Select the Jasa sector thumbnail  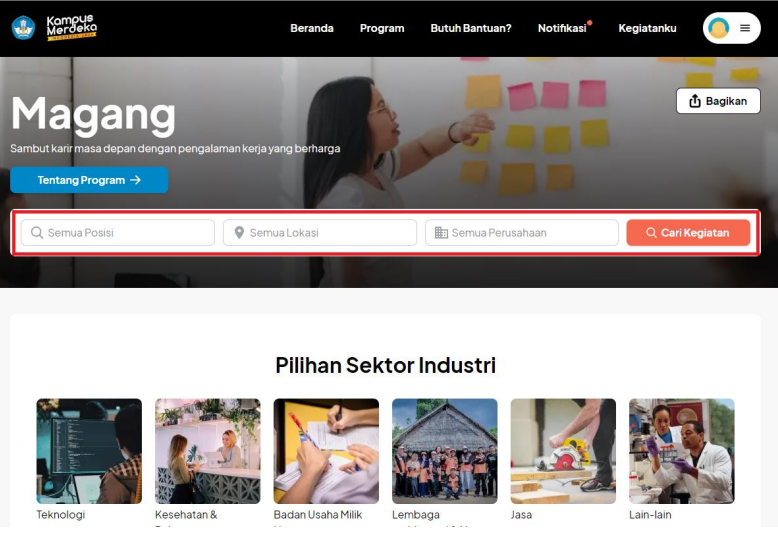(x=563, y=451)
